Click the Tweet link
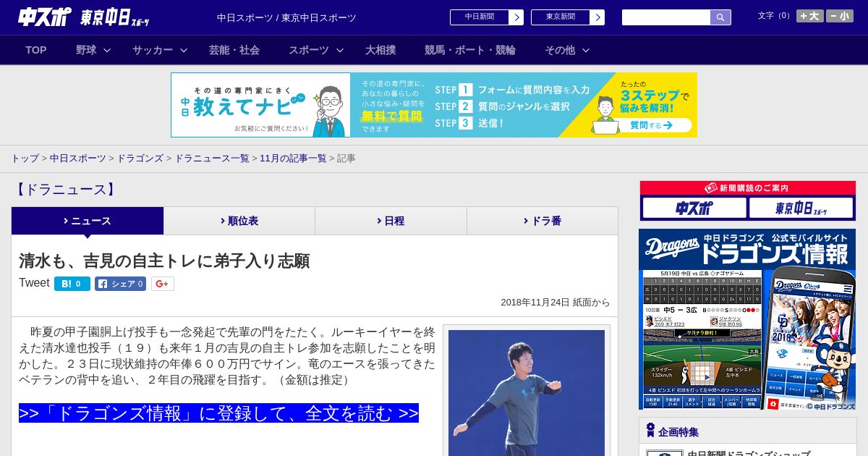This screenshot has width=868, height=456. [34, 283]
